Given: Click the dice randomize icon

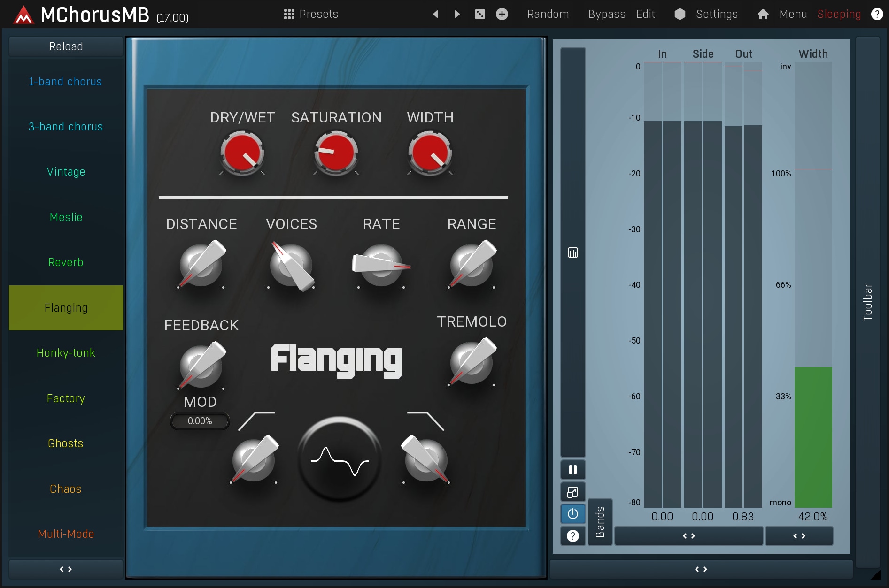Looking at the screenshot, I should click(x=479, y=14).
